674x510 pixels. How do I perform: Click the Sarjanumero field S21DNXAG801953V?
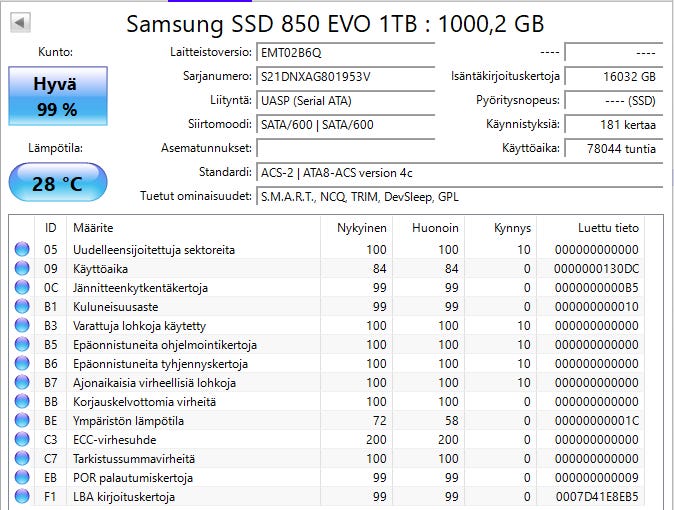point(346,77)
